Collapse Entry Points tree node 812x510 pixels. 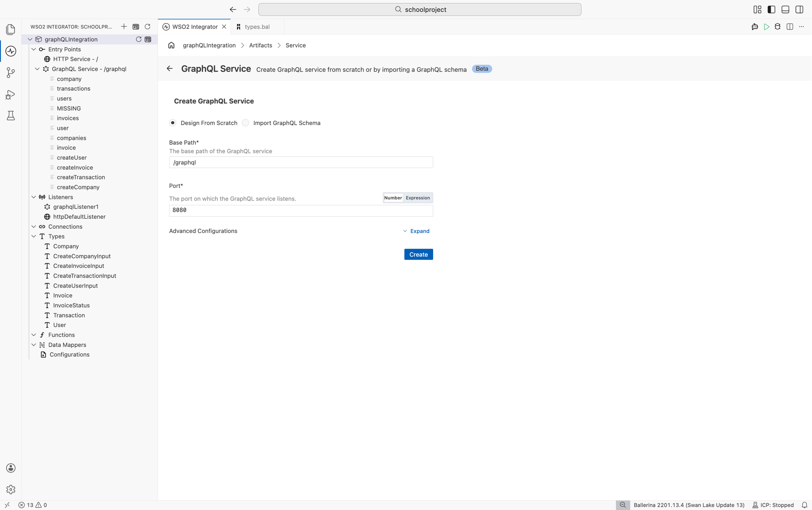(x=34, y=49)
